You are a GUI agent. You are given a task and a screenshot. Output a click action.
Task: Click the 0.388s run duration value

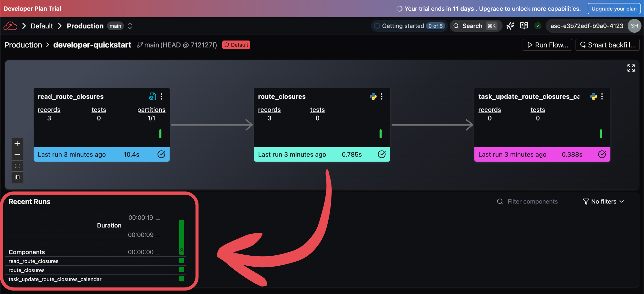[572, 154]
